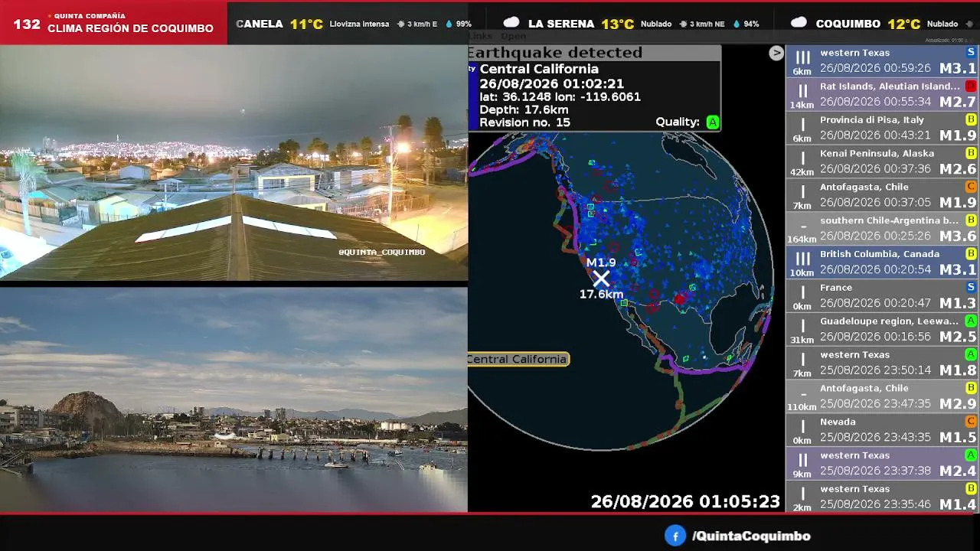Click the A quality badge on western Texas M2.4
This screenshot has width=980, height=551.
(971, 455)
